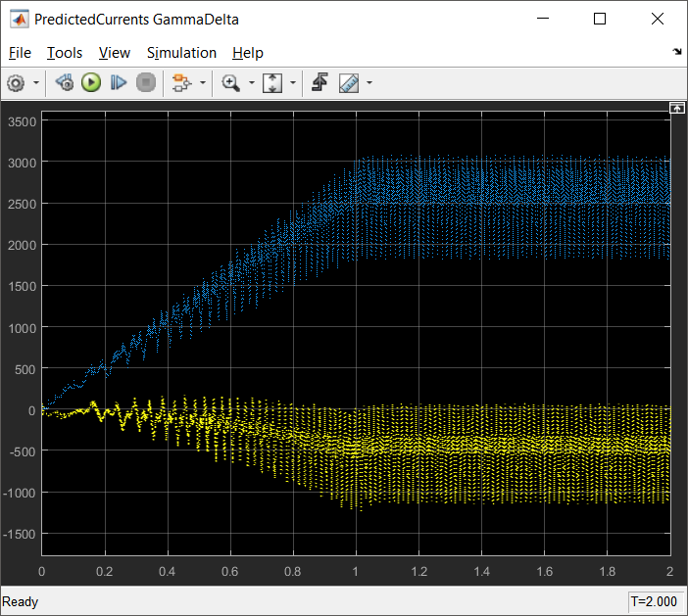The width and height of the screenshot is (688, 616).
Task: Click the T=2.000 status field
Action: coord(655,601)
